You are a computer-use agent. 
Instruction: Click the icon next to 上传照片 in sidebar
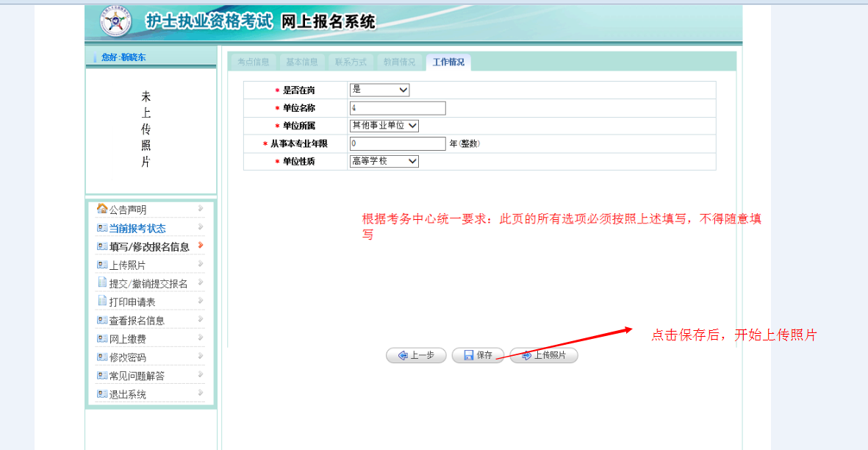102,265
